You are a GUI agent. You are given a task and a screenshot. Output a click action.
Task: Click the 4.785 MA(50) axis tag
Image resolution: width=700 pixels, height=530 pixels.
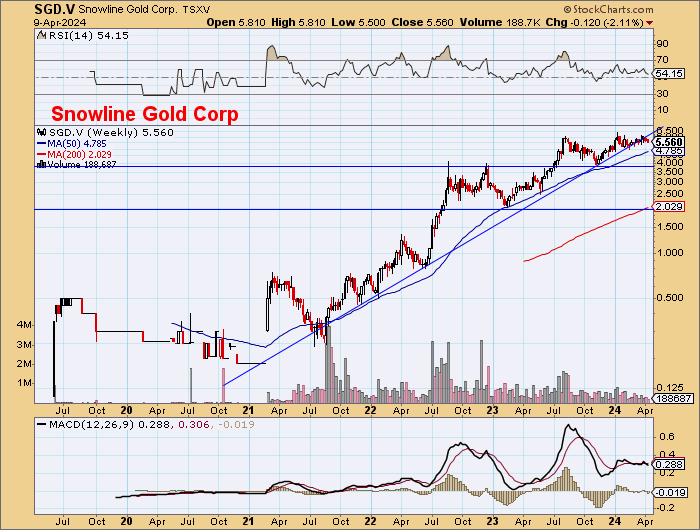[668, 151]
